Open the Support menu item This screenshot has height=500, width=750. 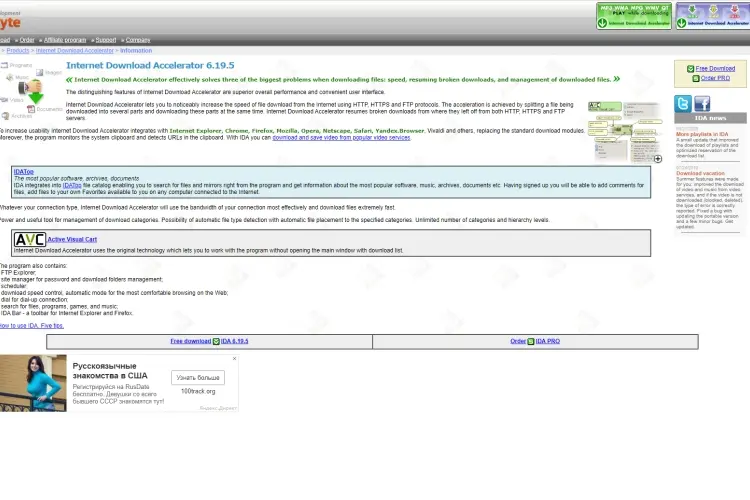106,40
